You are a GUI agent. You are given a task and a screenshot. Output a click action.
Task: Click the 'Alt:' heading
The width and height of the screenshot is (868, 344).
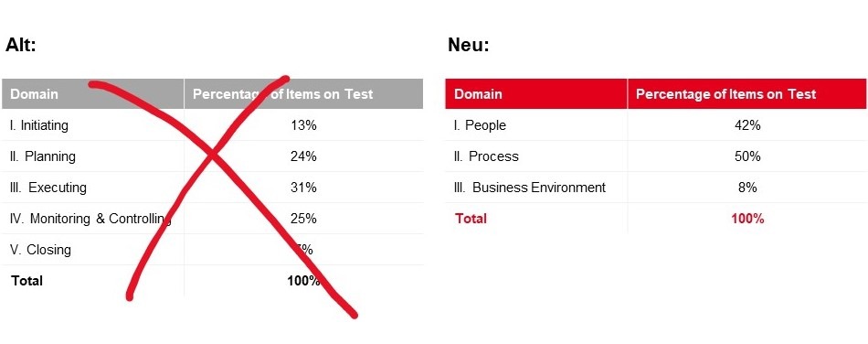click(20, 44)
